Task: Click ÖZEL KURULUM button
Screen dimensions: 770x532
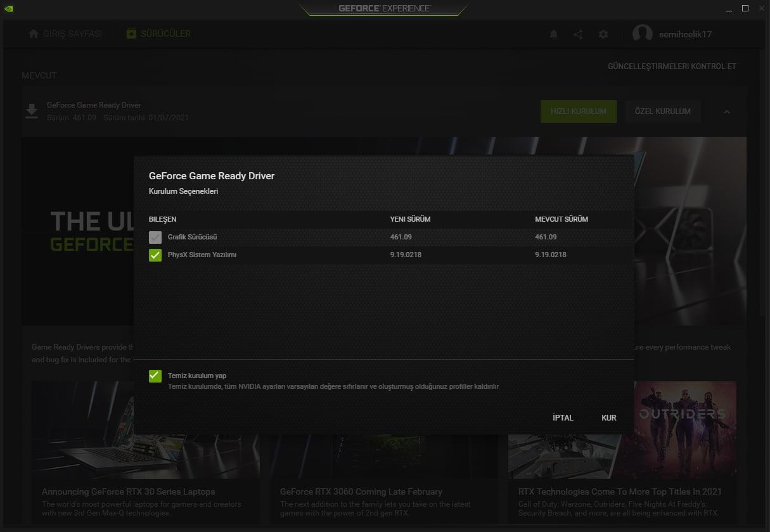Action: tap(663, 111)
